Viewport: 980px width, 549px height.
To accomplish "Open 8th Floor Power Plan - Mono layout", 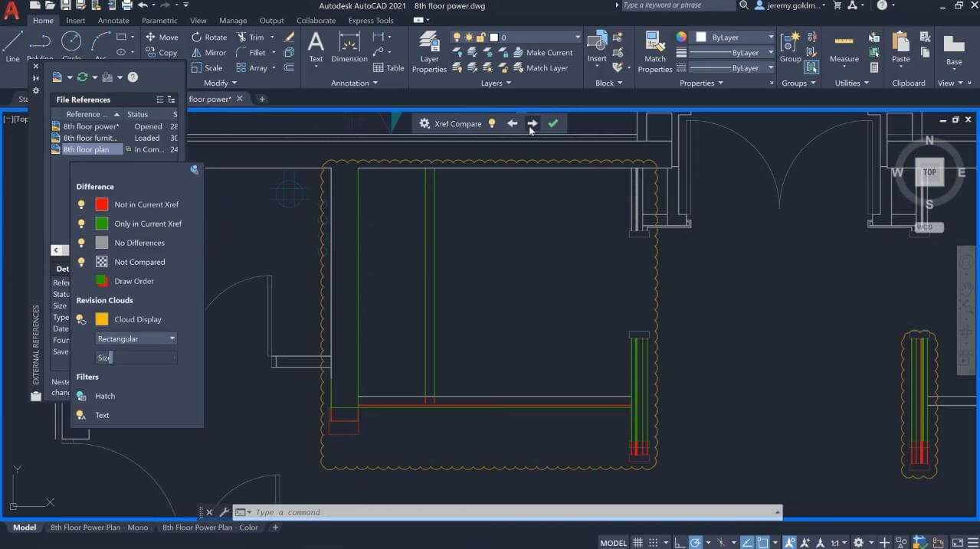I will click(99, 528).
